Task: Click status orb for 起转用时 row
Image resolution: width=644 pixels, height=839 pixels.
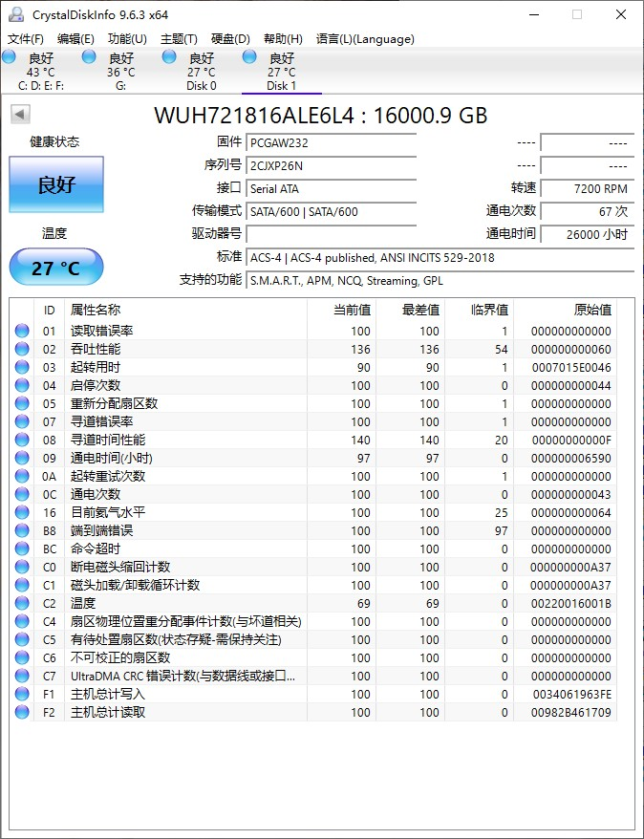Action: (22, 368)
